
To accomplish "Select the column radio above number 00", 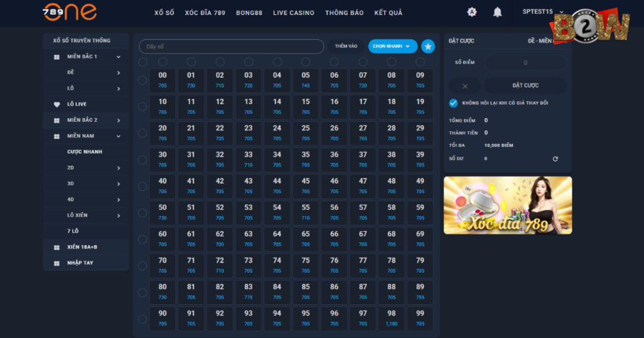I will pyautogui.click(x=163, y=62).
